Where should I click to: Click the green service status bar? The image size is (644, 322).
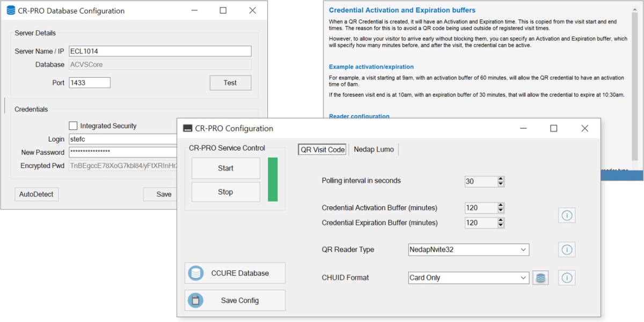273,180
